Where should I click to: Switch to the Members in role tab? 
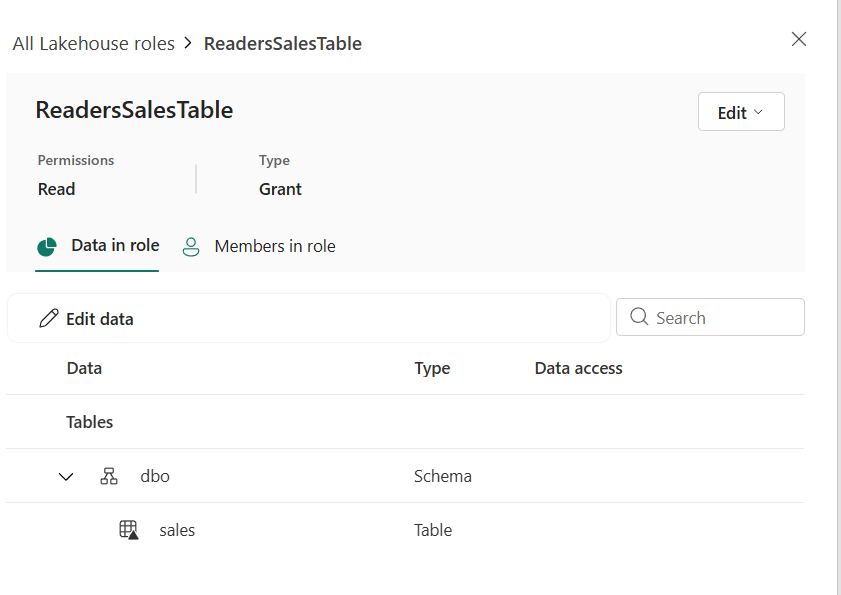[x=259, y=246]
